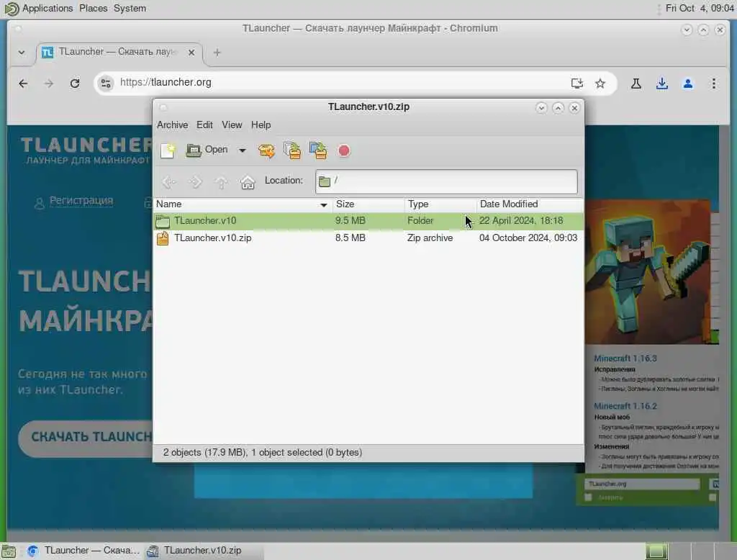
Task: Click the Extract archive toolbar icon
Action: (x=266, y=150)
